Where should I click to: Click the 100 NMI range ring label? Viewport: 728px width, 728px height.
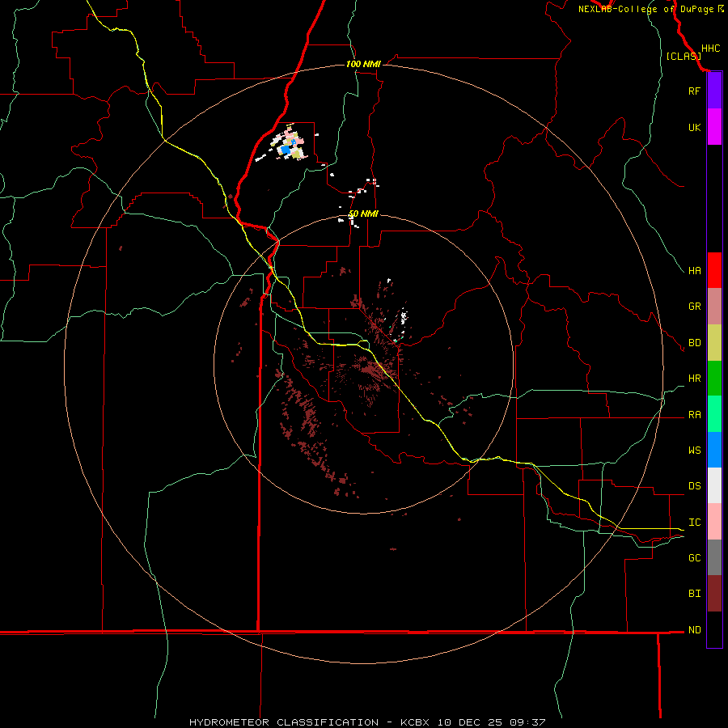[363, 64]
